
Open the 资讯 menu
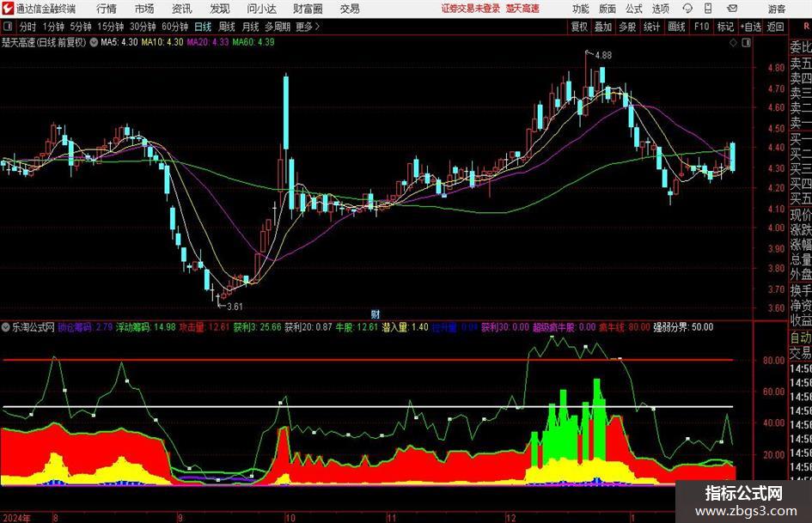pyautogui.click(x=182, y=9)
